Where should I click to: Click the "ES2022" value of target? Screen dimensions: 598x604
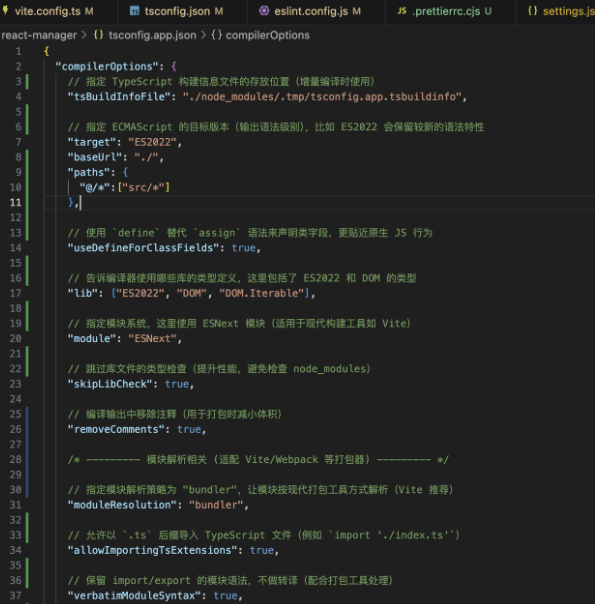152,142
